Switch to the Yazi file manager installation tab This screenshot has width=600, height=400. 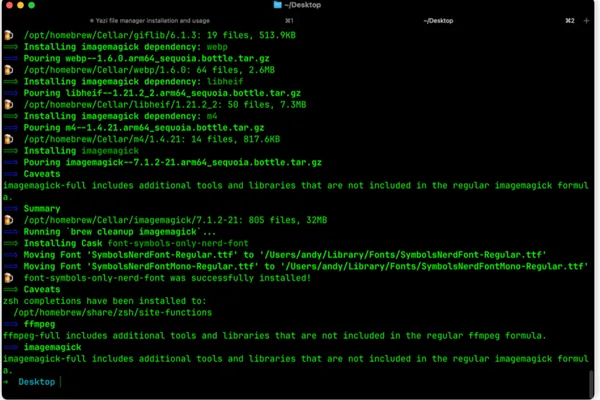[x=150, y=21]
